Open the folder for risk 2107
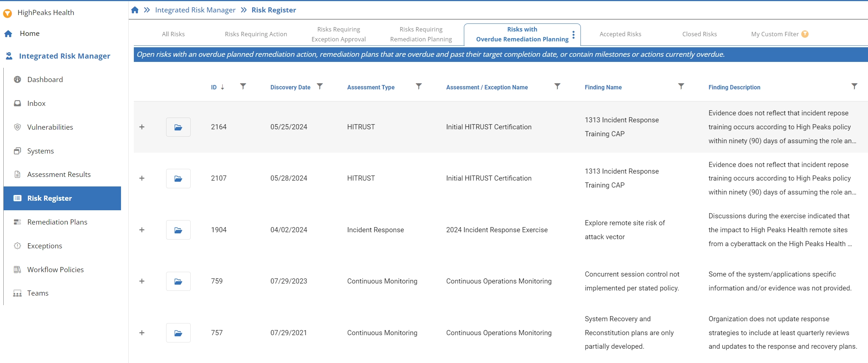The height and width of the screenshot is (363, 868). click(178, 178)
